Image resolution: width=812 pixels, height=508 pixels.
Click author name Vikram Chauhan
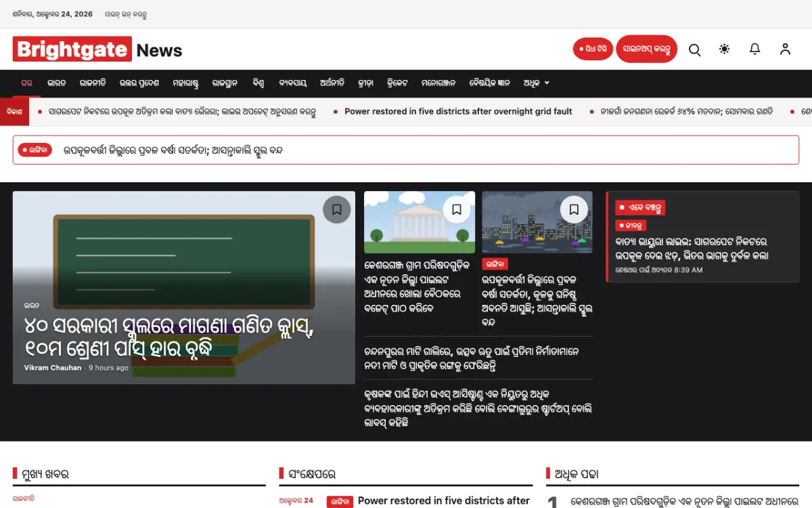53,368
